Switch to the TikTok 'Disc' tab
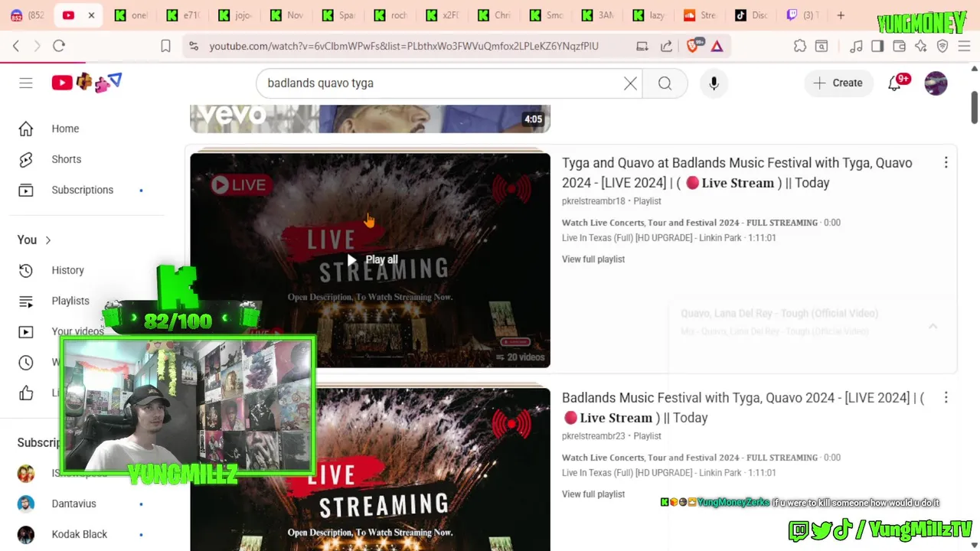The height and width of the screenshot is (551, 980). coord(751,15)
